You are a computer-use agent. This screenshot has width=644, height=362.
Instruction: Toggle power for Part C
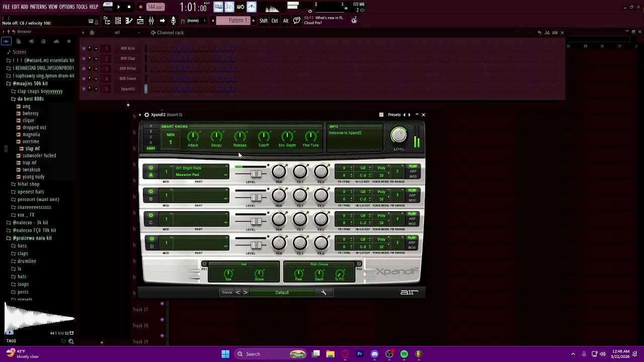click(x=150, y=215)
